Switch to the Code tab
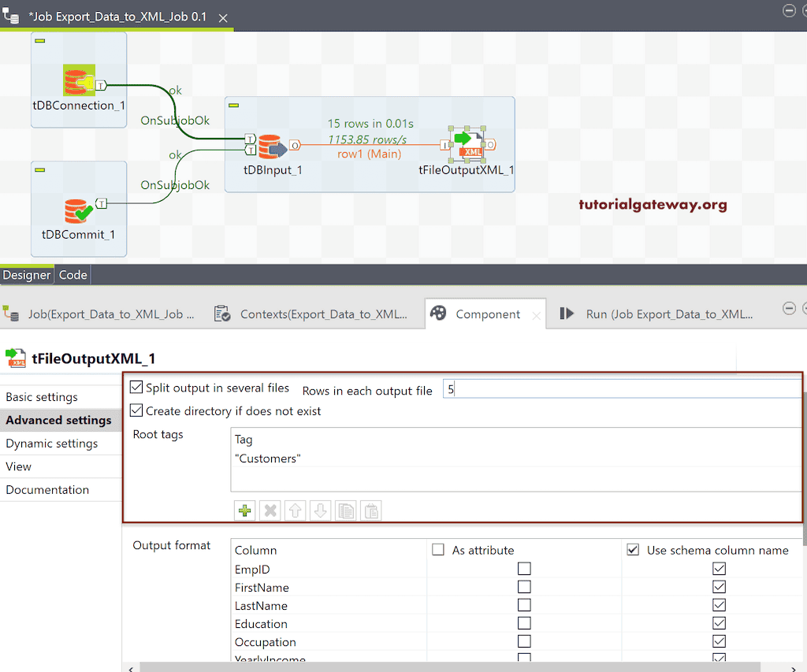The width and height of the screenshot is (807, 672). pyautogui.click(x=73, y=274)
